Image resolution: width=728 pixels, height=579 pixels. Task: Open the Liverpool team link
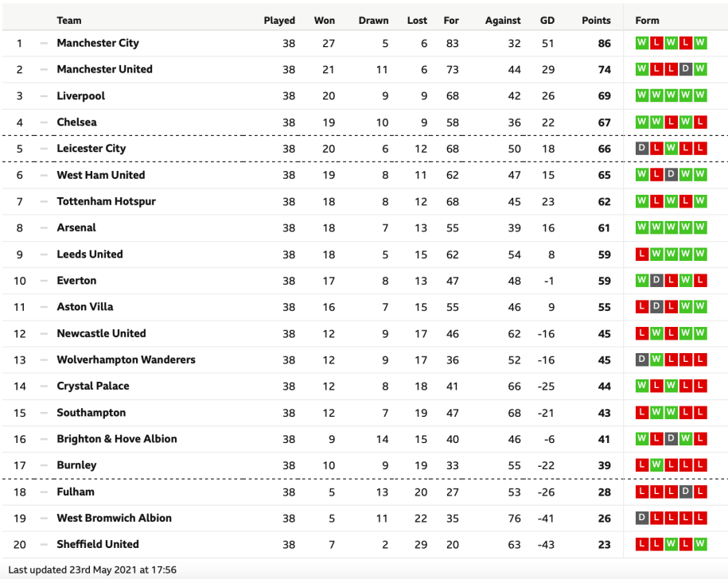tap(81, 96)
